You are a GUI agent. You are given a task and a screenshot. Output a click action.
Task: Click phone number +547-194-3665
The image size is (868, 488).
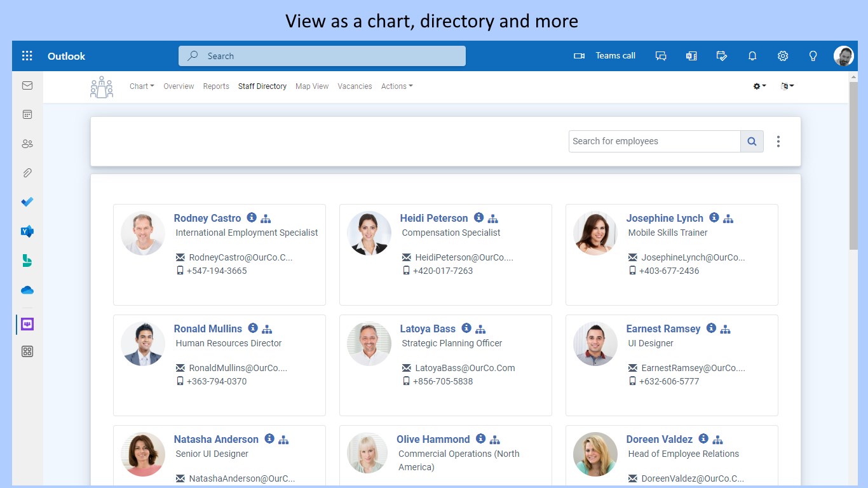(x=217, y=271)
